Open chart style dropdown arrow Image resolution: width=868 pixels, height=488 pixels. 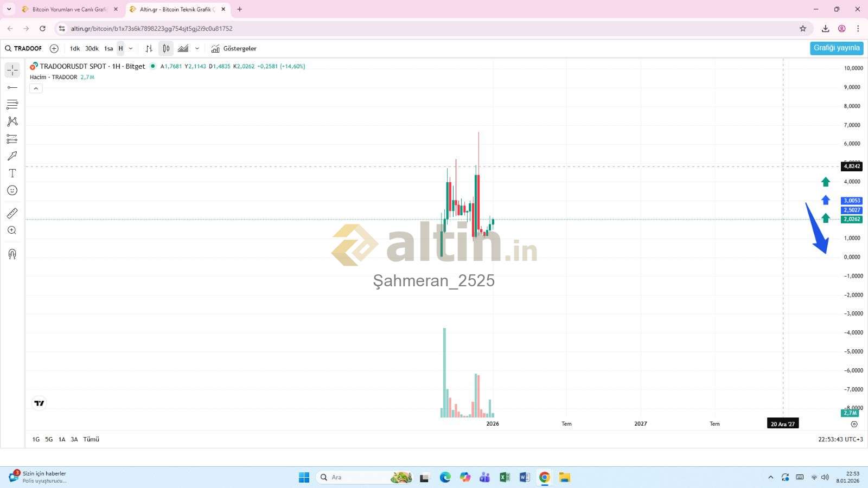click(197, 49)
